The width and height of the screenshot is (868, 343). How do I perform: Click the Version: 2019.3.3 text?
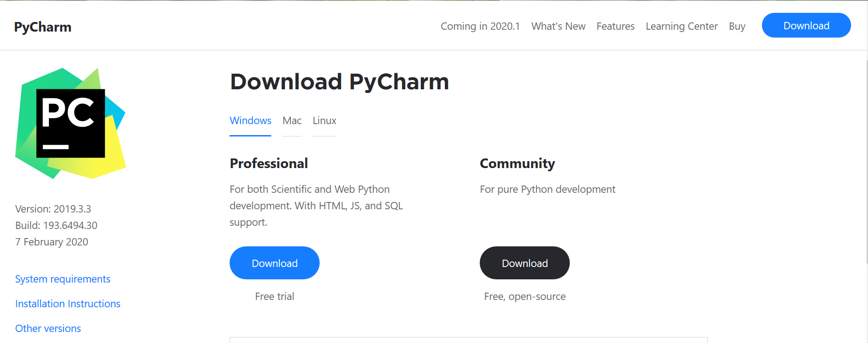(x=53, y=209)
